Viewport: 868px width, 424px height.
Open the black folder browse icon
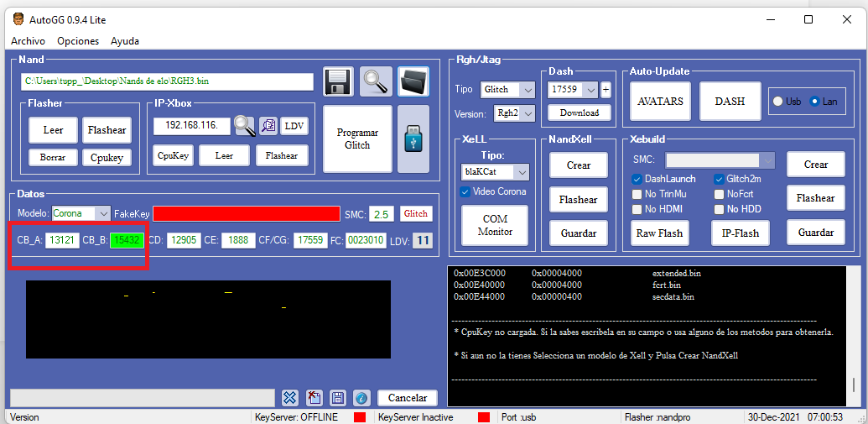point(413,82)
